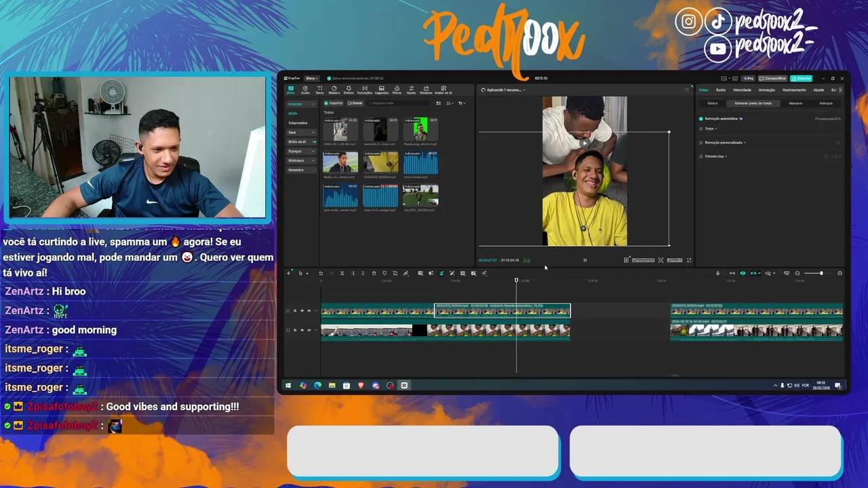Expand the Importar sidebar section
Image resolution: width=868 pixels, height=488 pixels.
coord(301,104)
